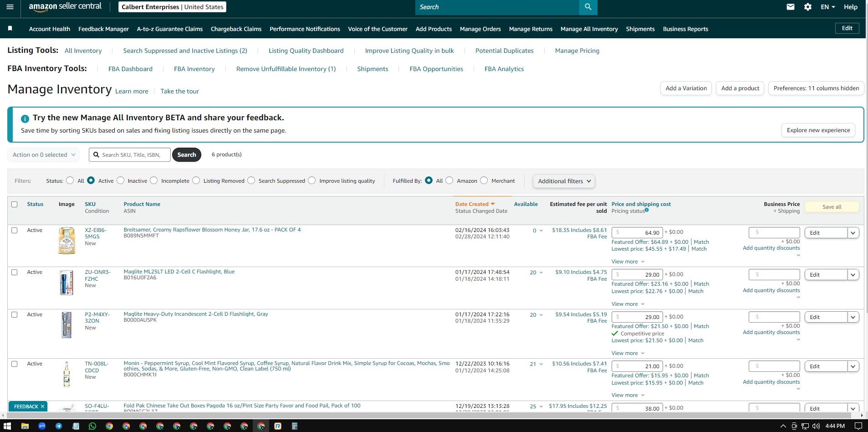Check the ZU-ONR3-FZHC row checkbox
The image size is (868, 432).
(15, 272)
